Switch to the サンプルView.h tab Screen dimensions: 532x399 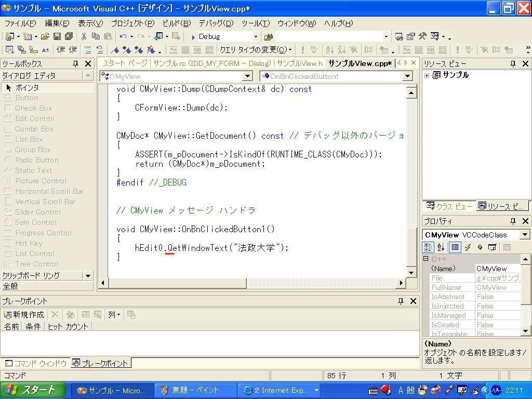tap(300, 63)
